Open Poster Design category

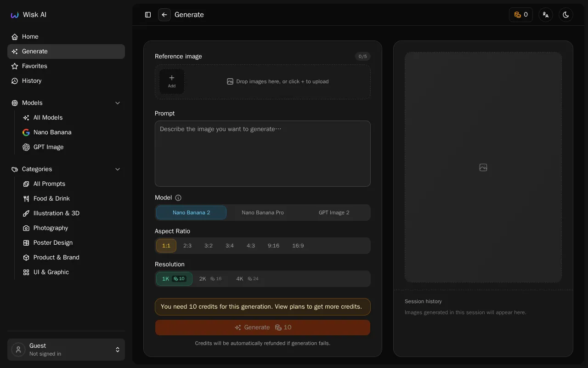(x=72, y=243)
